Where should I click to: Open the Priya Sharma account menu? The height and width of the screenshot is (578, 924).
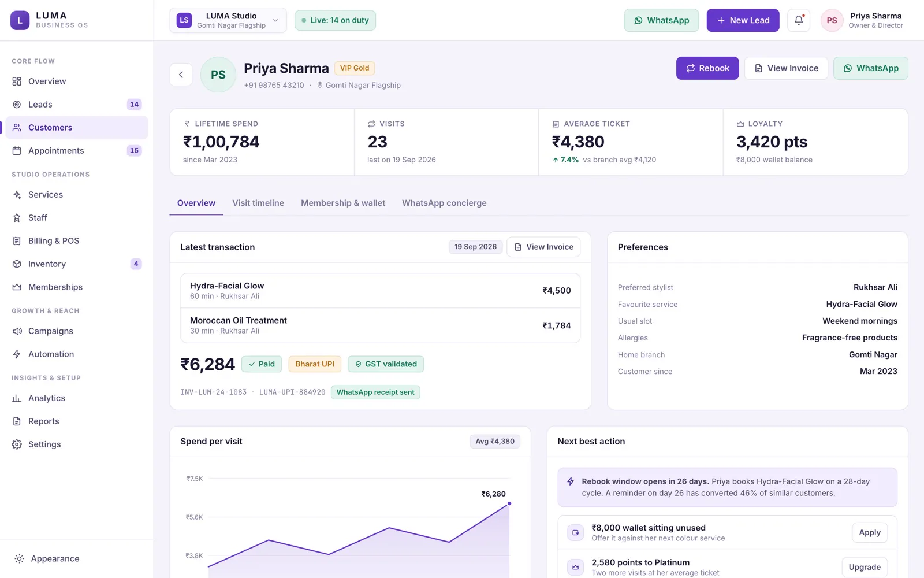click(862, 20)
